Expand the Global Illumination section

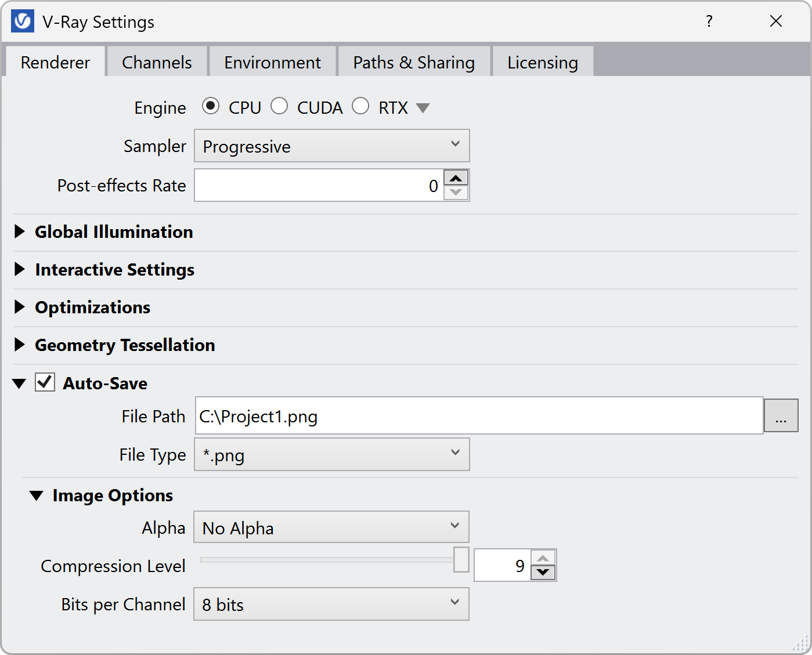[20, 231]
